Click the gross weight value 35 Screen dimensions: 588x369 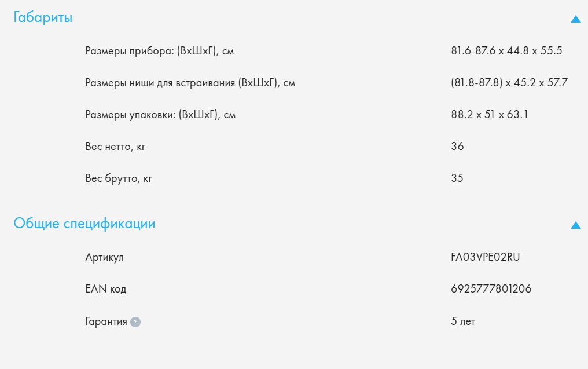pos(457,178)
